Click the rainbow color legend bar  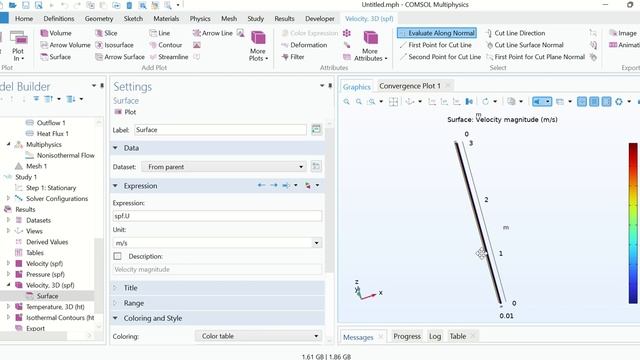(633, 223)
